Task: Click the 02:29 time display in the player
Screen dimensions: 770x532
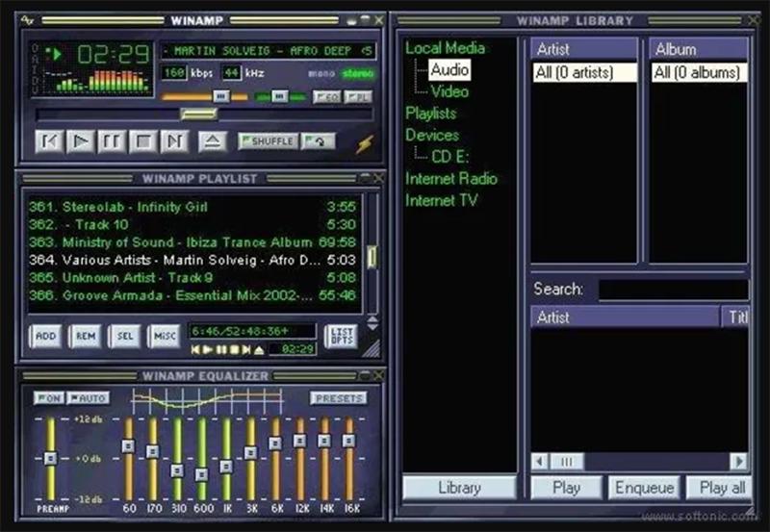Action: pyautogui.click(x=113, y=55)
